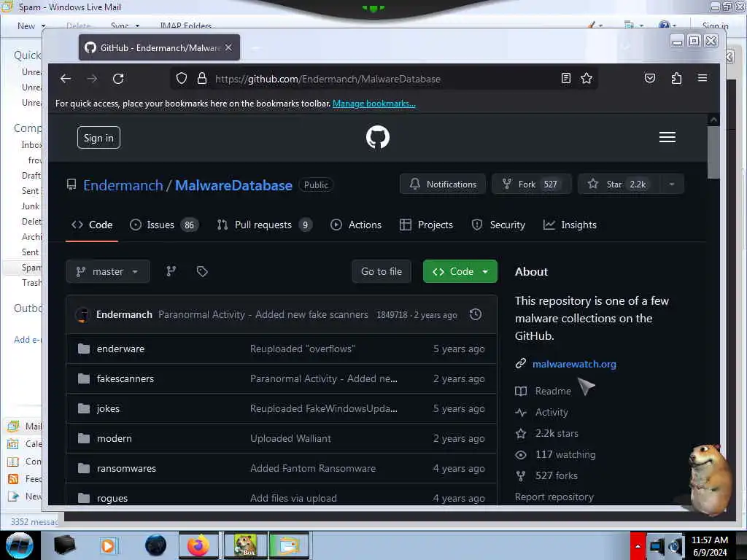This screenshot has width=747, height=560.
Task: Open commit history clock icon
Action: tap(476, 314)
